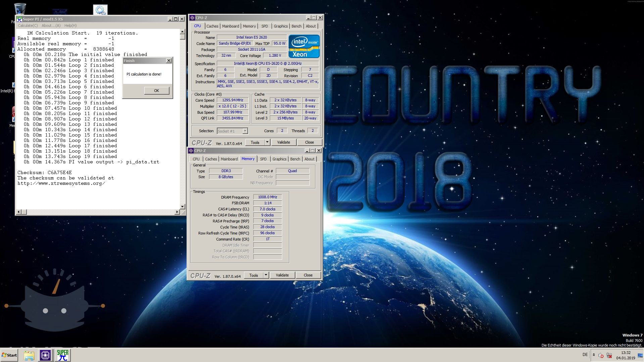Image resolution: width=644 pixels, height=362 pixels.
Task: Click Validate in upper CPU-Z window
Action: (x=284, y=143)
